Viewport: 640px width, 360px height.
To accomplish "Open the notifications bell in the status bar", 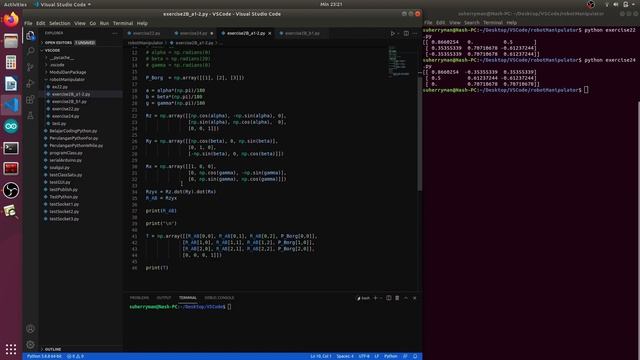I will click(415, 356).
